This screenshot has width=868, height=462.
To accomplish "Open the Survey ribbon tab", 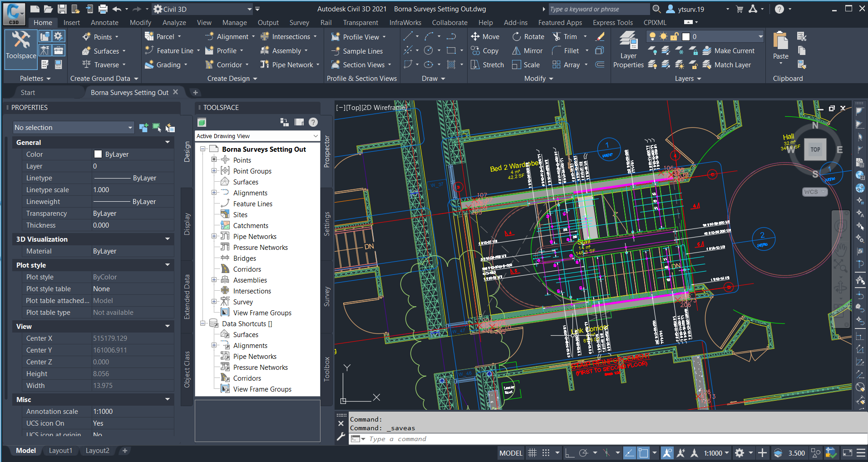I will 299,23.
